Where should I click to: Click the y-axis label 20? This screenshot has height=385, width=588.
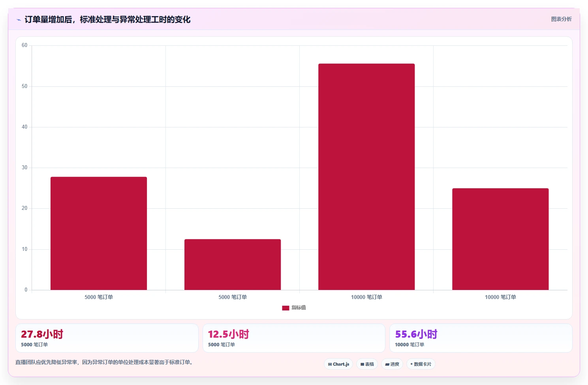[24, 208]
